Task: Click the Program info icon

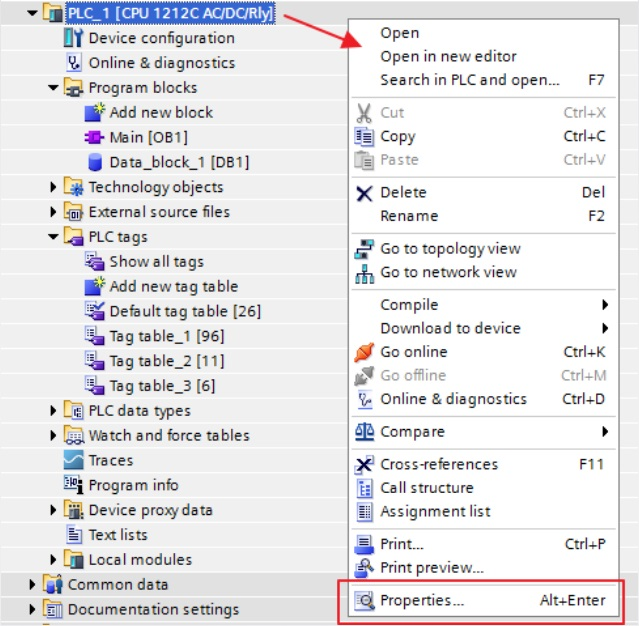Action: (74, 485)
